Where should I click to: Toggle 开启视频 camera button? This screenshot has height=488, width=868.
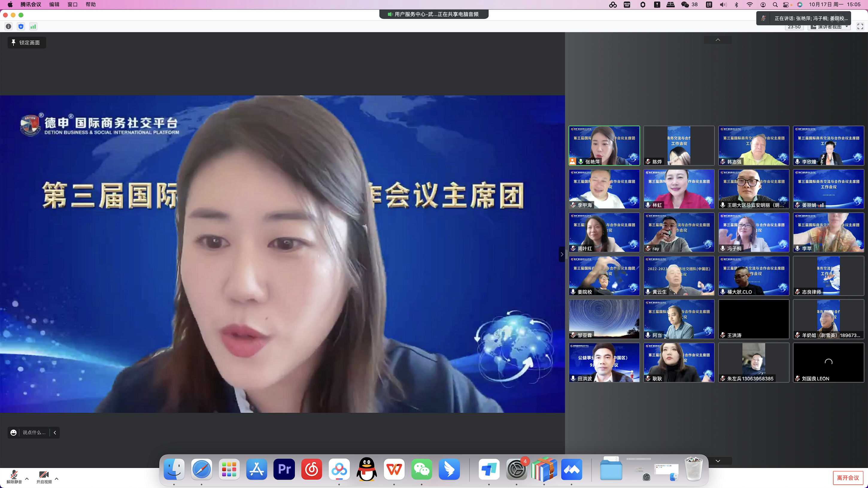(44, 477)
